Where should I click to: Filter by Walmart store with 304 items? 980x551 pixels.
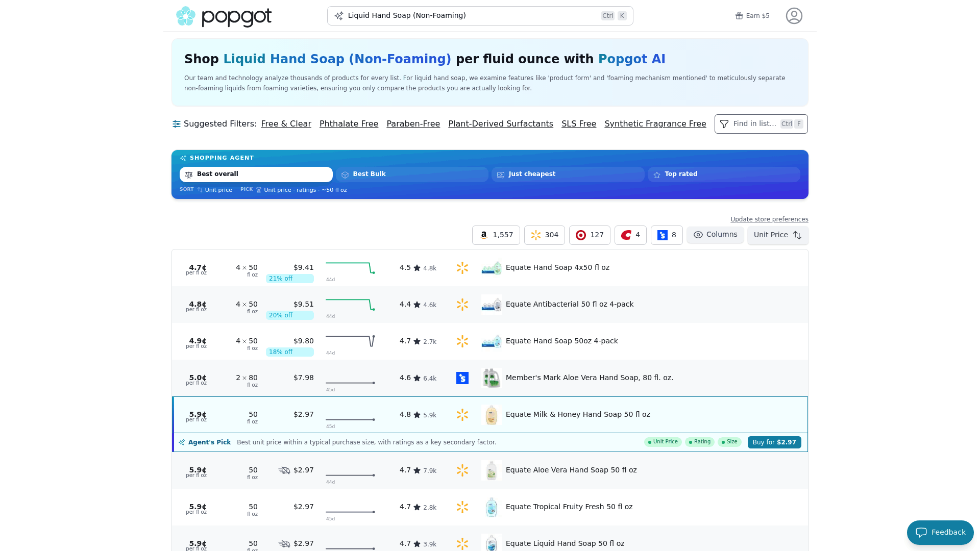pos(544,235)
